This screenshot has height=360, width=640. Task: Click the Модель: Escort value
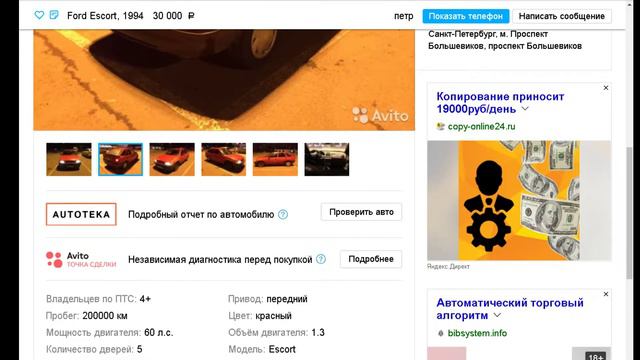tap(282, 349)
